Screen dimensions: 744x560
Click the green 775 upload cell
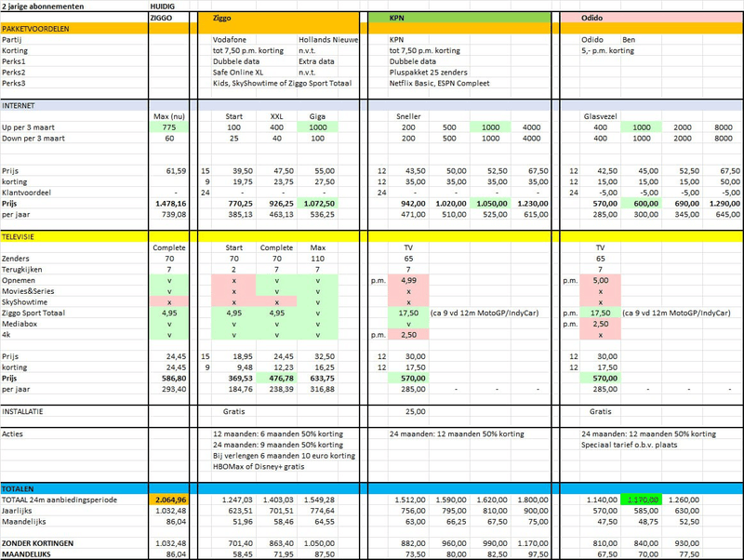click(x=169, y=127)
